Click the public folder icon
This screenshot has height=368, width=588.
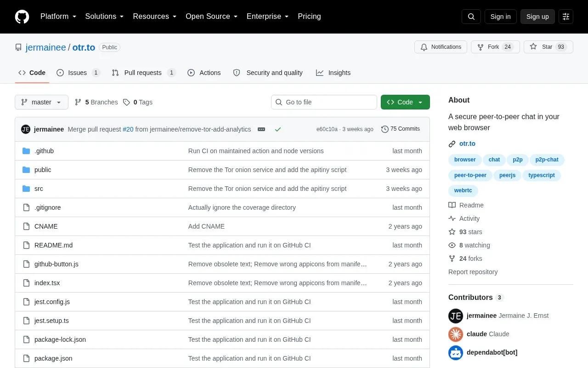26,170
